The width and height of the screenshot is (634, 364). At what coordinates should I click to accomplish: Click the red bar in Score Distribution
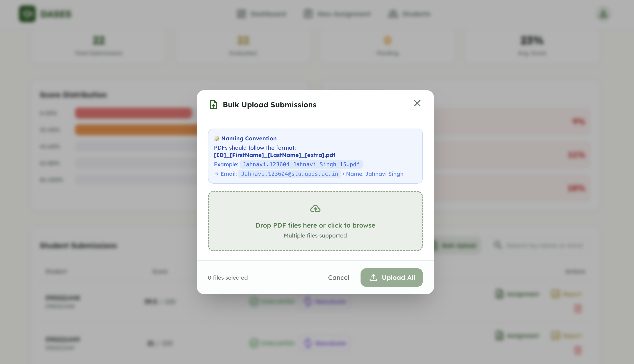(x=133, y=113)
